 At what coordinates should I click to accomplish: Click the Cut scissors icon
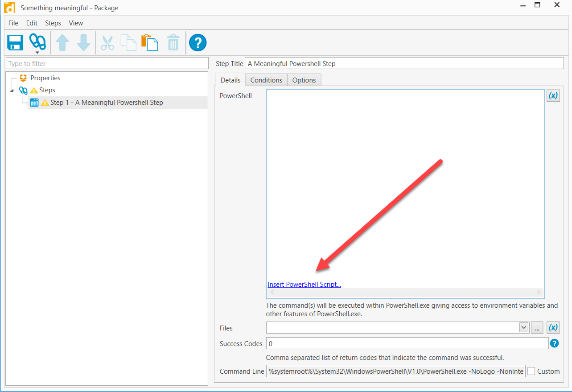point(107,43)
